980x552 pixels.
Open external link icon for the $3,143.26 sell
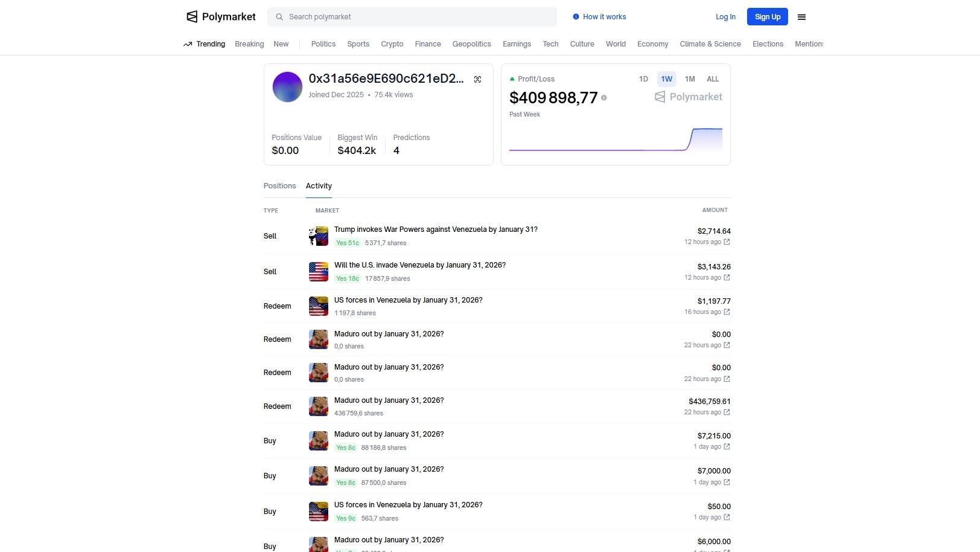727,278
